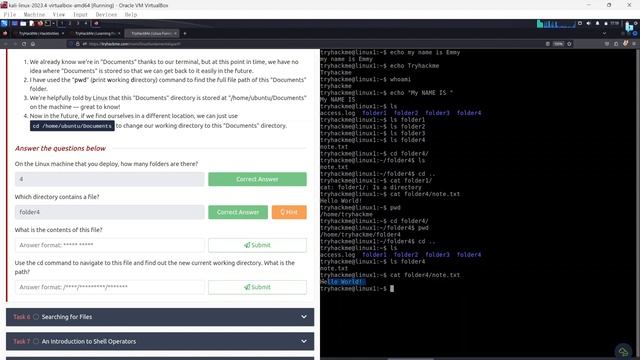Click Correct Answer button beside folder4
The height and width of the screenshot is (360, 640).
238,212
